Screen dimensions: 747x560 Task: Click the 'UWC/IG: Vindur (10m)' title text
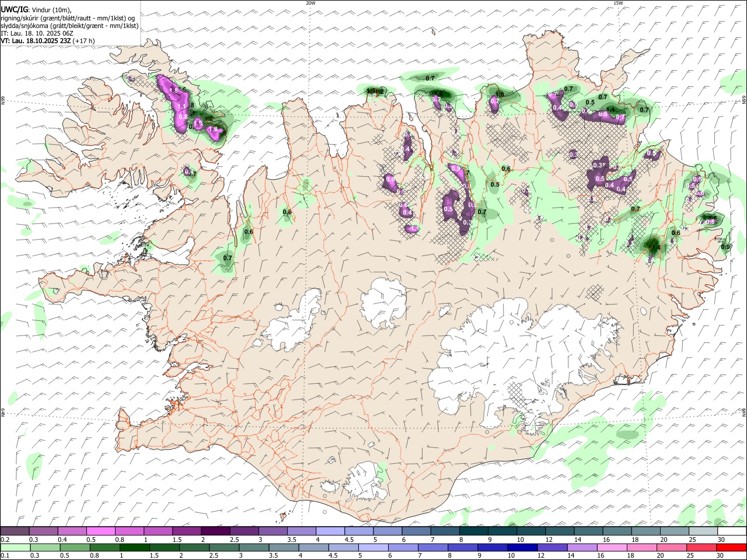[x=36, y=10]
